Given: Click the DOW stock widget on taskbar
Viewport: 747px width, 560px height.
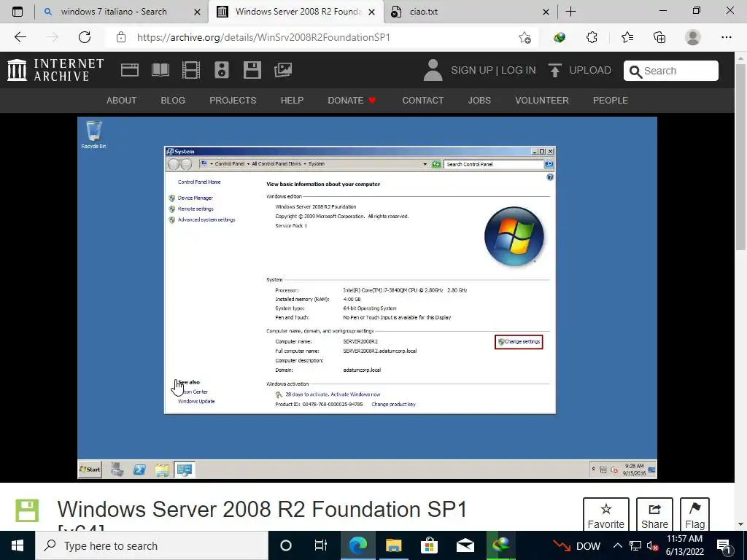Looking at the screenshot, I should pos(576,545).
